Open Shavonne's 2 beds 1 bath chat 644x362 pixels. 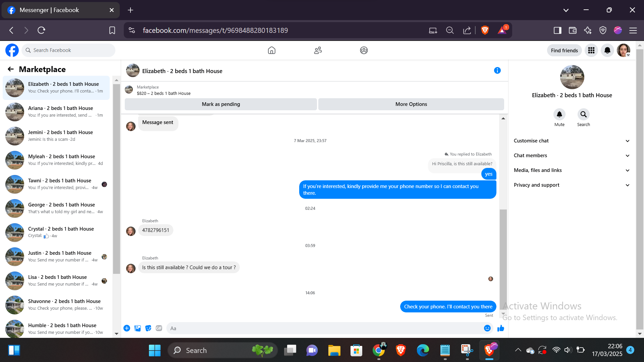pos(56,305)
